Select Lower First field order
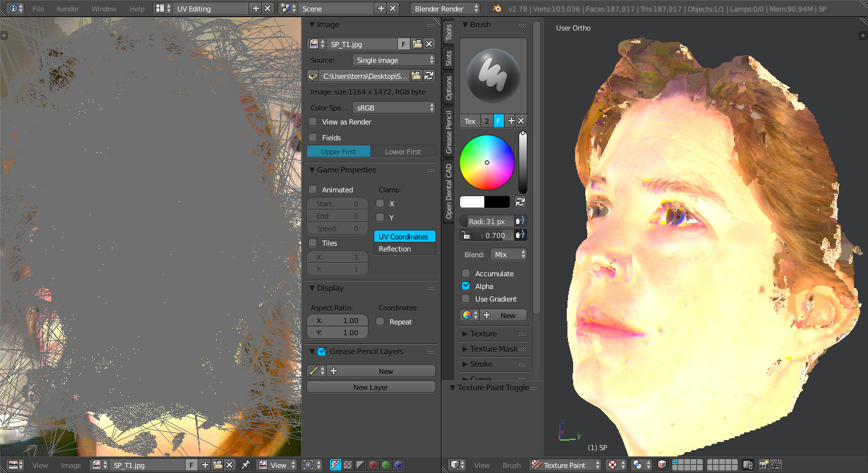Screen dimensions: 868x473 [x=403, y=152]
